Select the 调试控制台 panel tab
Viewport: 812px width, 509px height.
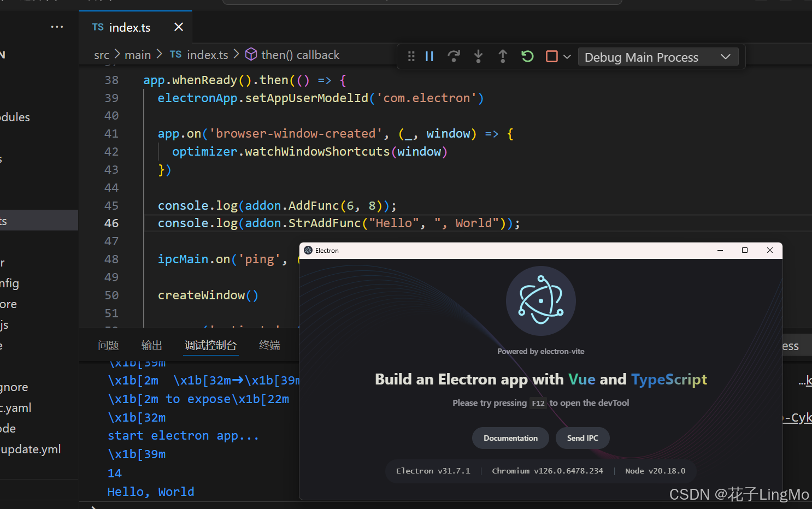[x=210, y=345]
